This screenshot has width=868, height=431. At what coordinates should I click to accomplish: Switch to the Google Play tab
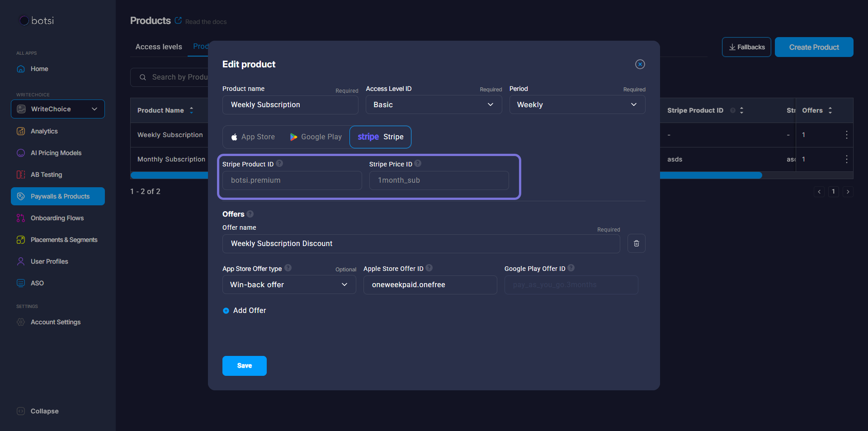click(316, 137)
